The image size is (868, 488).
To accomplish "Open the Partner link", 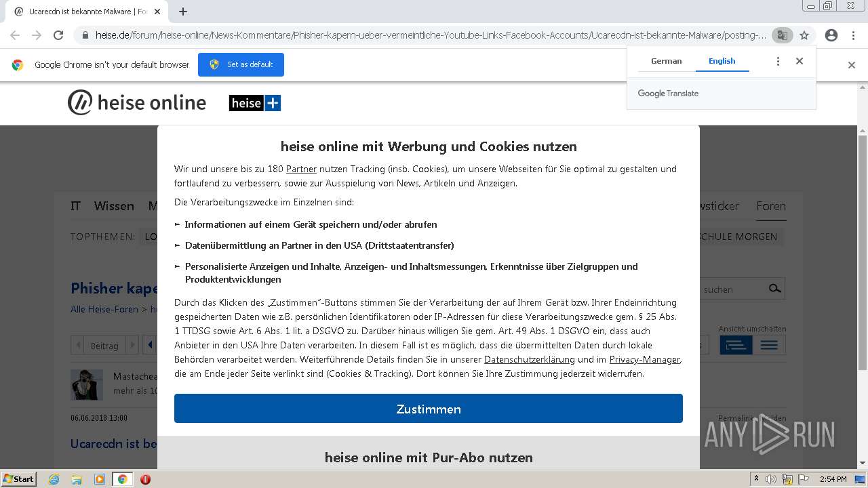I will [x=301, y=169].
